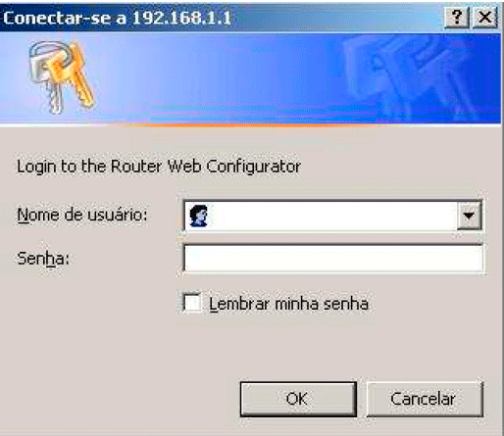Image resolution: width=504 pixels, height=436 pixels.
Task: Confirm login with the OK button
Action: (298, 399)
